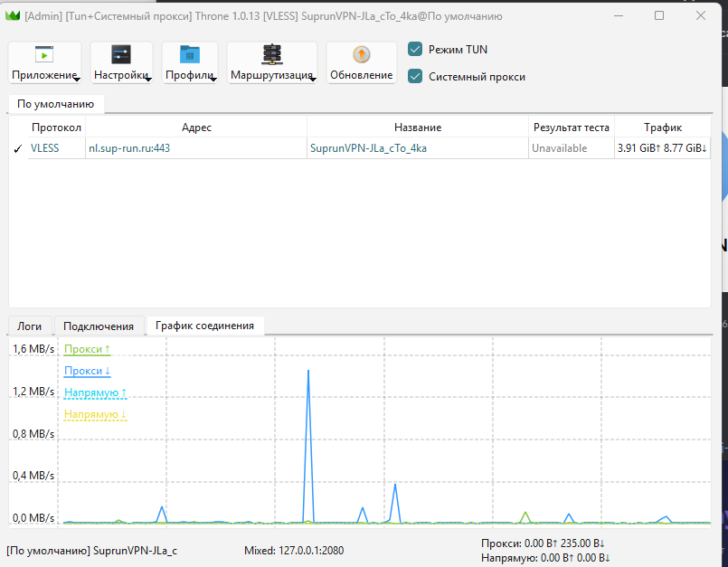Expand the Маршрутизация dropdown arrow
Screen dimensions: 728x567
click(x=313, y=80)
